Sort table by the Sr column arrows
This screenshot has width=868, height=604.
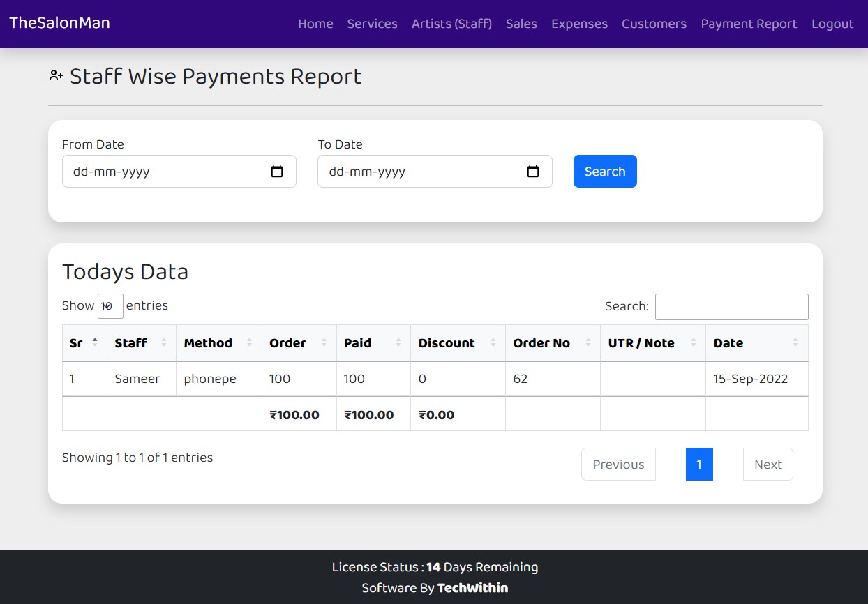click(x=95, y=342)
